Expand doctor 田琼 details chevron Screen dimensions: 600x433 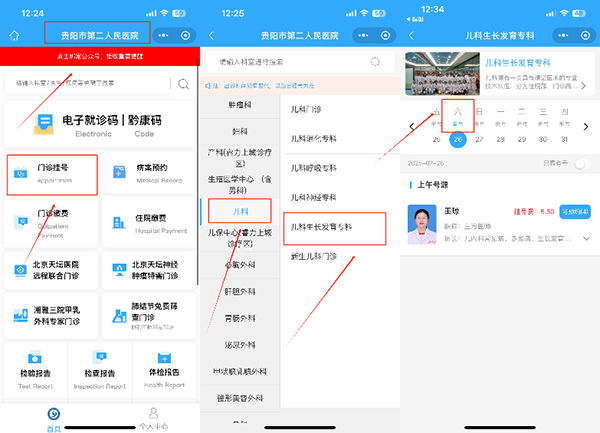tap(586, 239)
